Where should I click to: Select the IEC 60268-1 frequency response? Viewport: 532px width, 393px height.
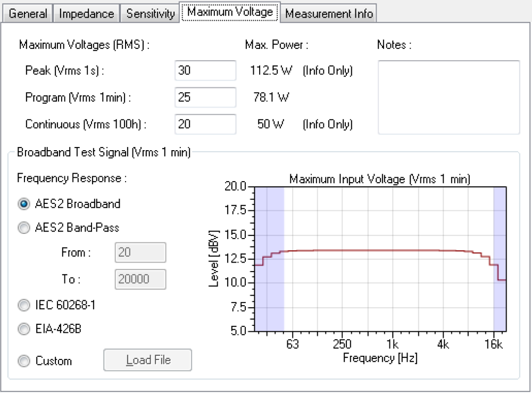pos(24,305)
